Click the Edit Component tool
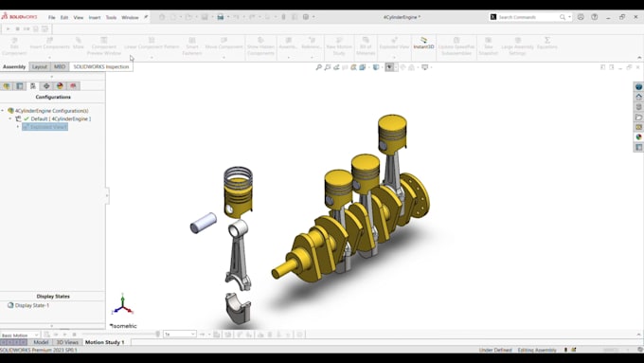 pyautogui.click(x=14, y=46)
